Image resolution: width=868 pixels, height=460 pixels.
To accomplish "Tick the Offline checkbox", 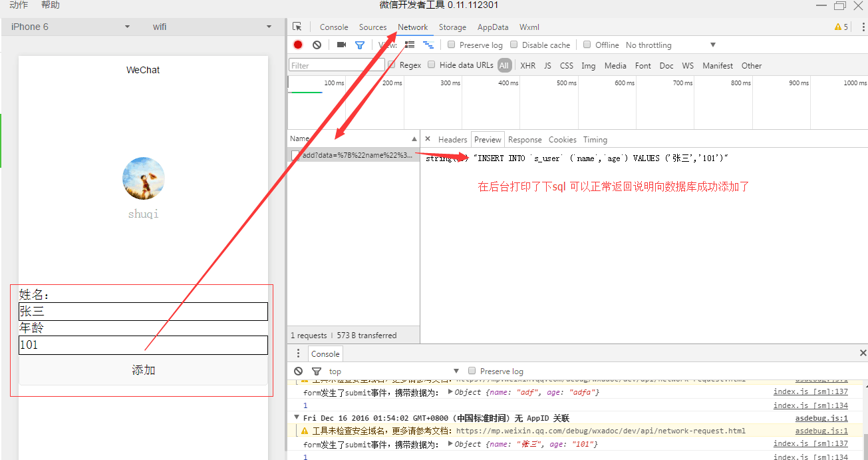I will point(587,45).
